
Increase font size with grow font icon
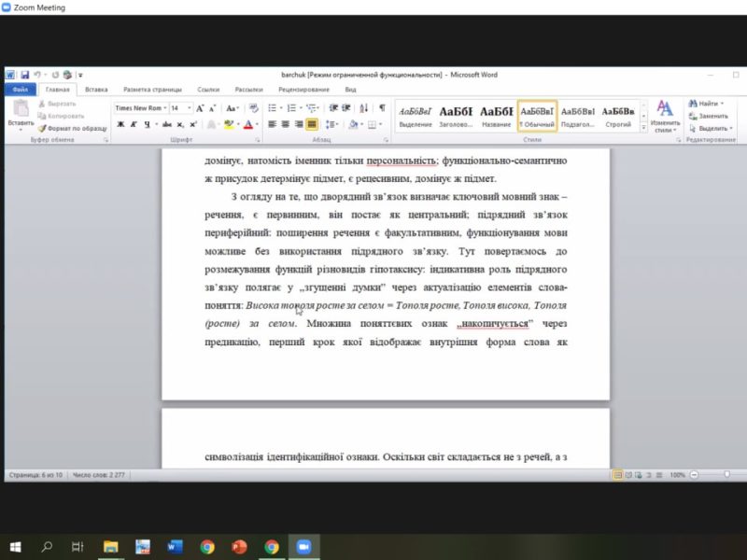[x=201, y=108]
